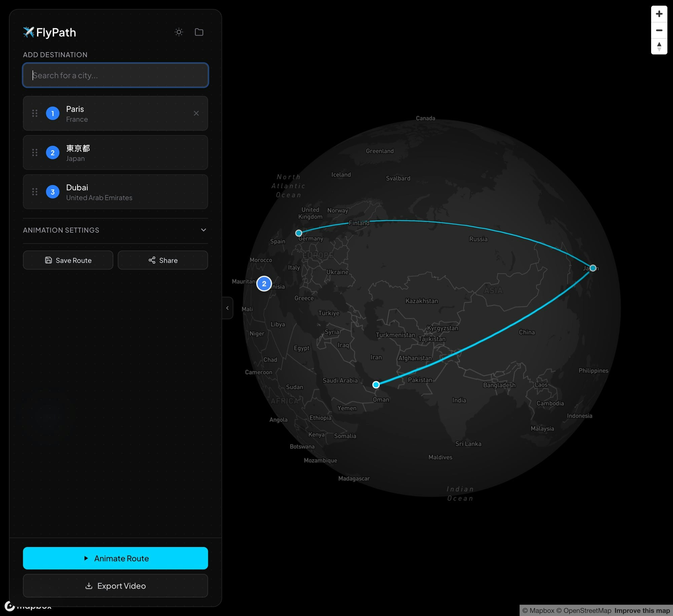Click the Export Video button
Screen dimensions: 673x616
tap(115, 586)
